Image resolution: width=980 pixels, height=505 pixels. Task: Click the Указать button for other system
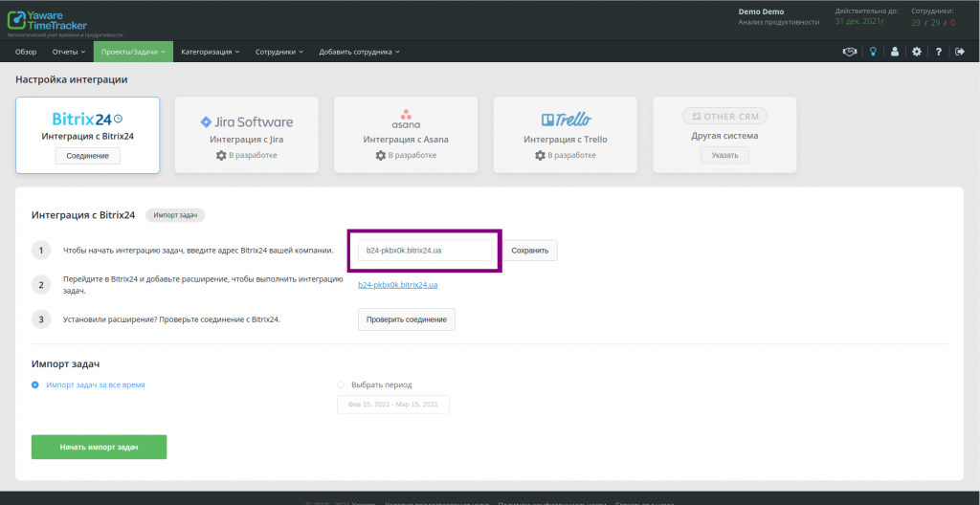pos(725,155)
